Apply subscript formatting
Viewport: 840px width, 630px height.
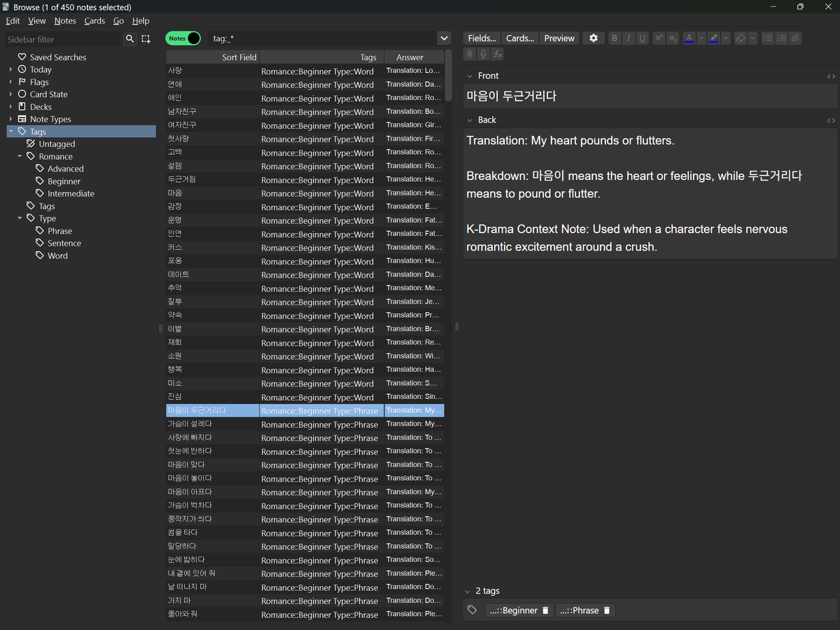tap(673, 38)
